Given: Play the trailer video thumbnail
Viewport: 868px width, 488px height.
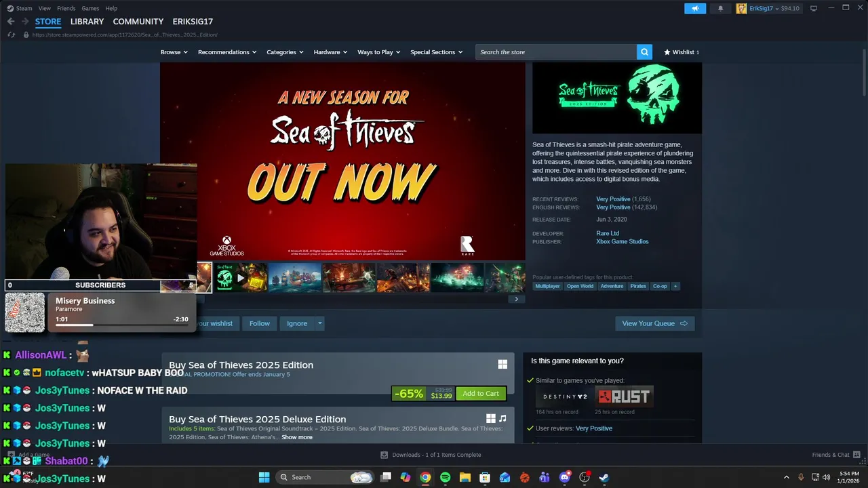Looking at the screenshot, I should [x=241, y=278].
